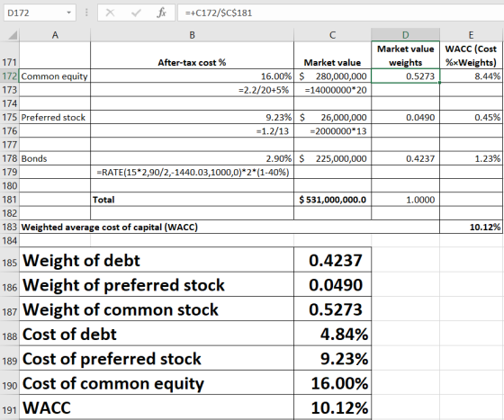
Task: Select column E header
Action: (471, 35)
